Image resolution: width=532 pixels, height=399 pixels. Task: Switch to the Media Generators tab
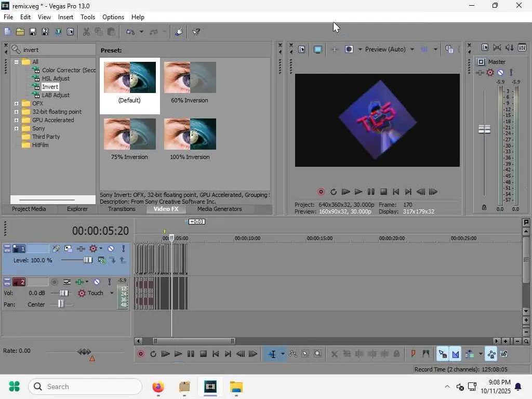[220, 209]
